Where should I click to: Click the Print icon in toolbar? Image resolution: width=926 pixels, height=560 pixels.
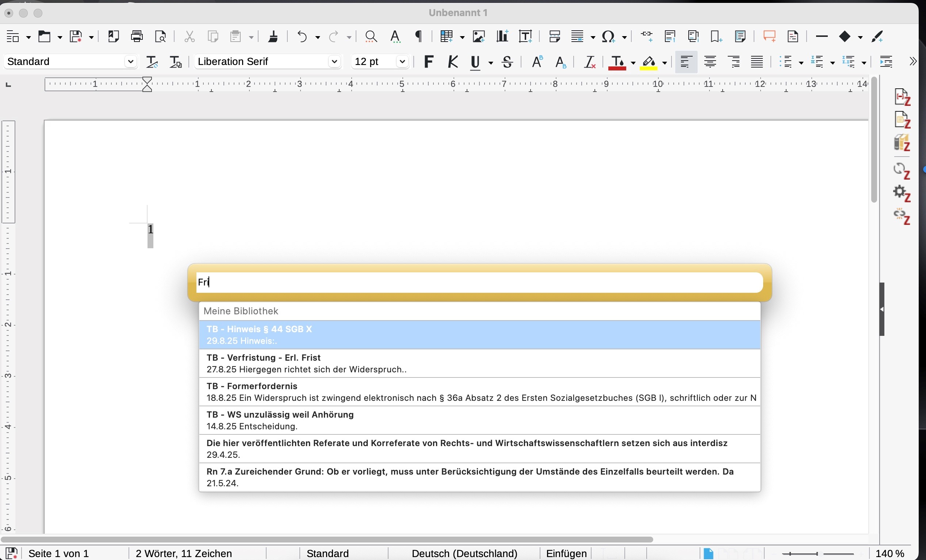pyautogui.click(x=137, y=37)
